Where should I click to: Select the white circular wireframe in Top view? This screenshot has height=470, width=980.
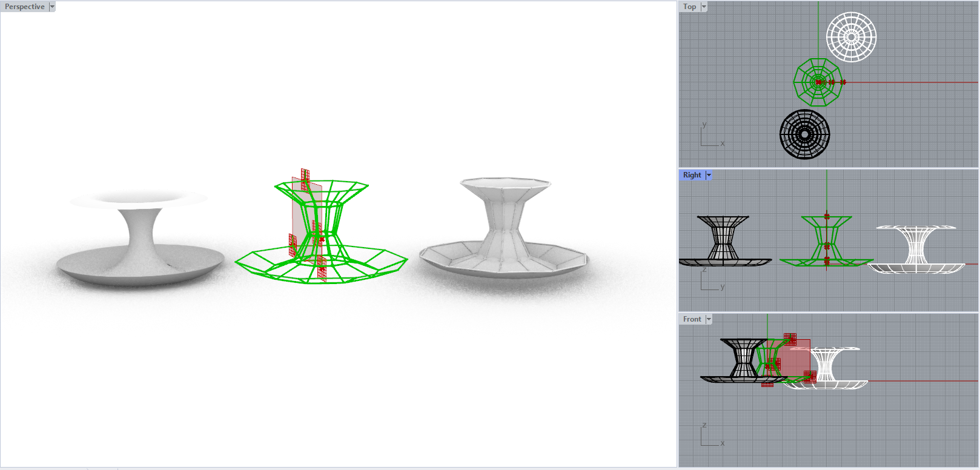(851, 37)
